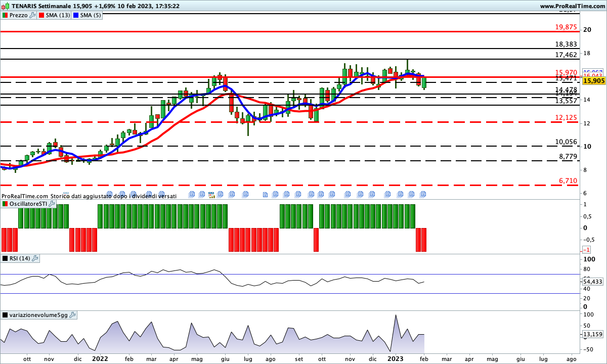This screenshot has width=607, height=364.
Task: Click the 19,875 resistance level label
Action: point(566,27)
